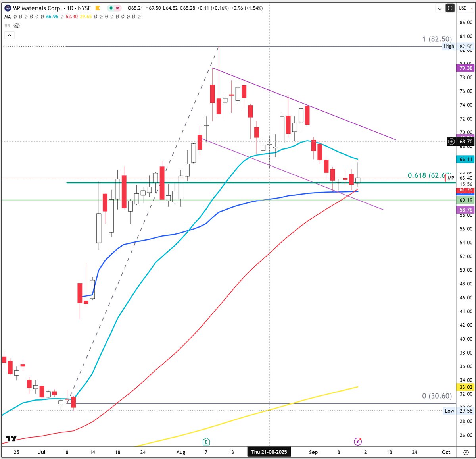
Task: Click the Oct label on time axis
Action: (446, 452)
